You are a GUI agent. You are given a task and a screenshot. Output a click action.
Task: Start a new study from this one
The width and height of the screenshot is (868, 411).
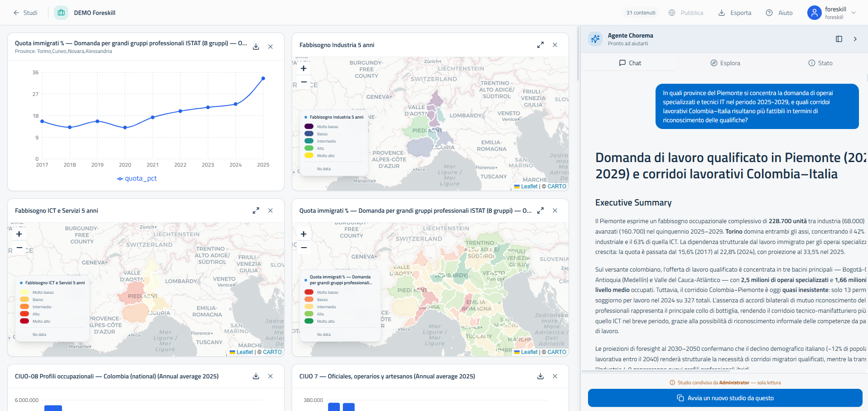click(x=725, y=398)
